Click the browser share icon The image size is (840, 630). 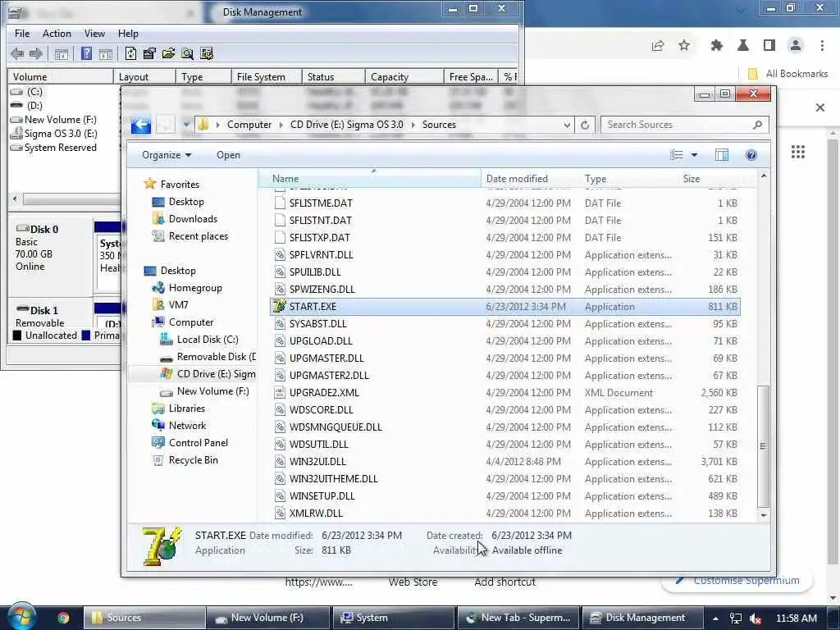pyautogui.click(x=658, y=46)
